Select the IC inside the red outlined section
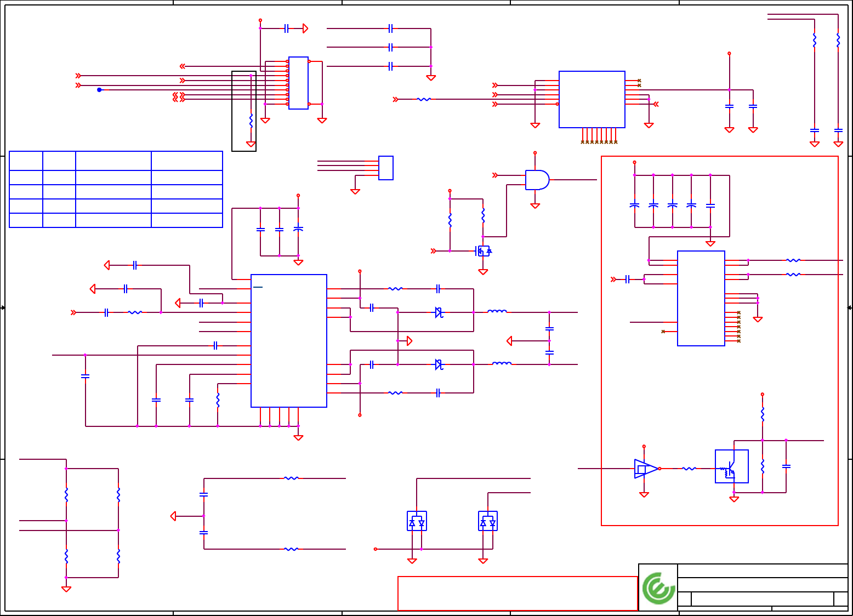 pyautogui.click(x=701, y=299)
